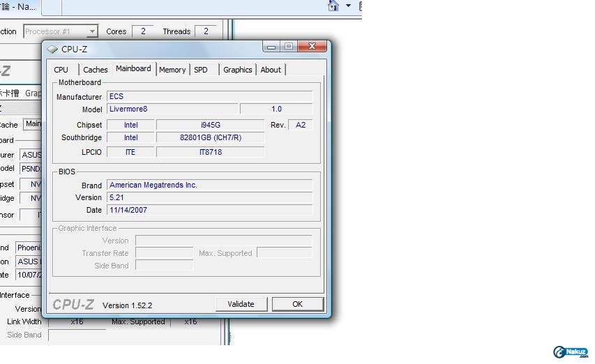The image size is (595, 364).
Task: Select the Memory tab
Action: tap(172, 70)
